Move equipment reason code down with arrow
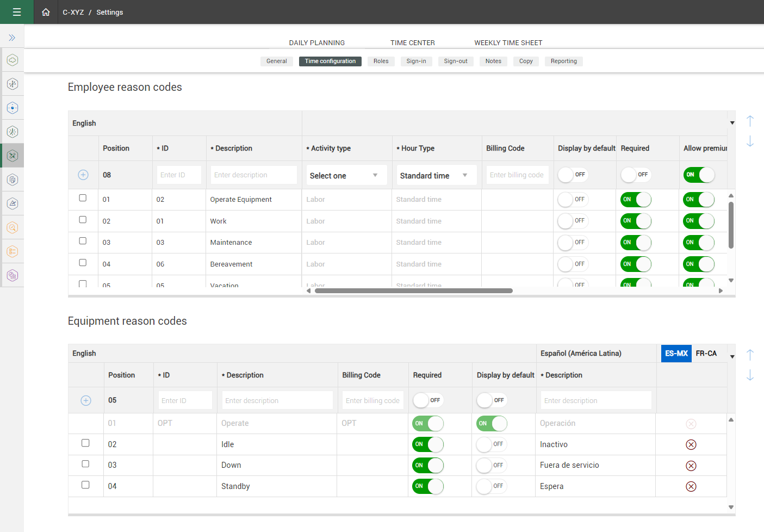 [x=750, y=375]
